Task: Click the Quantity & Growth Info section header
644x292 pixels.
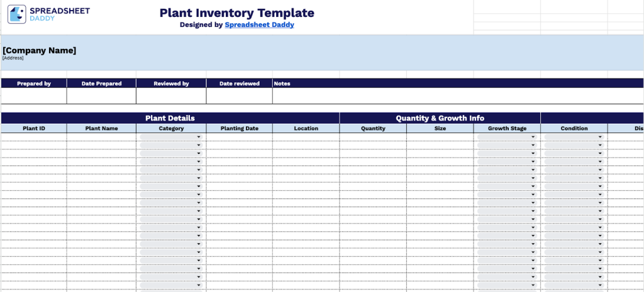Action: [440, 118]
